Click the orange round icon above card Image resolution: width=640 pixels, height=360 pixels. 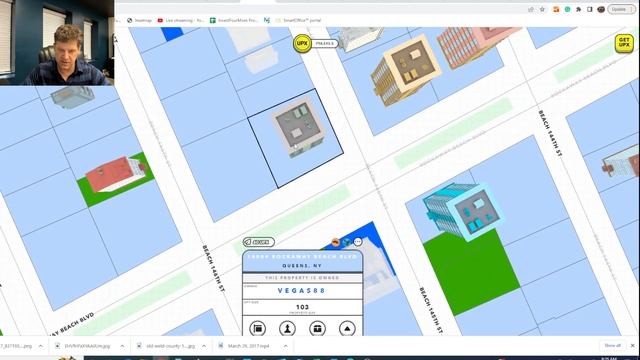(336, 242)
